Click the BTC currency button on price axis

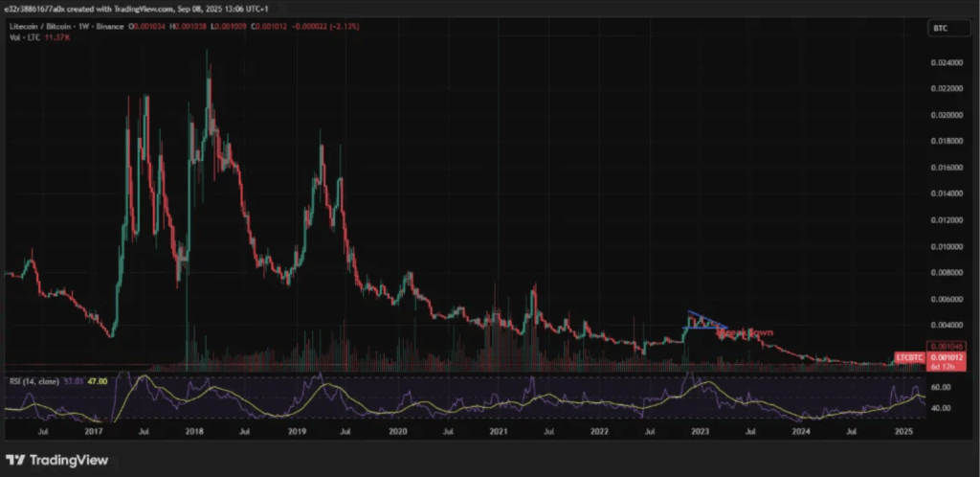click(938, 30)
